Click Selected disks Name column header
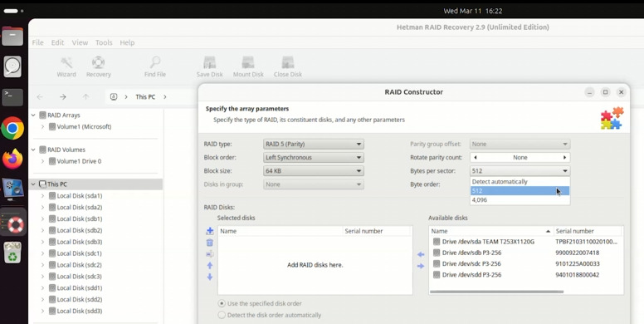 click(x=281, y=231)
